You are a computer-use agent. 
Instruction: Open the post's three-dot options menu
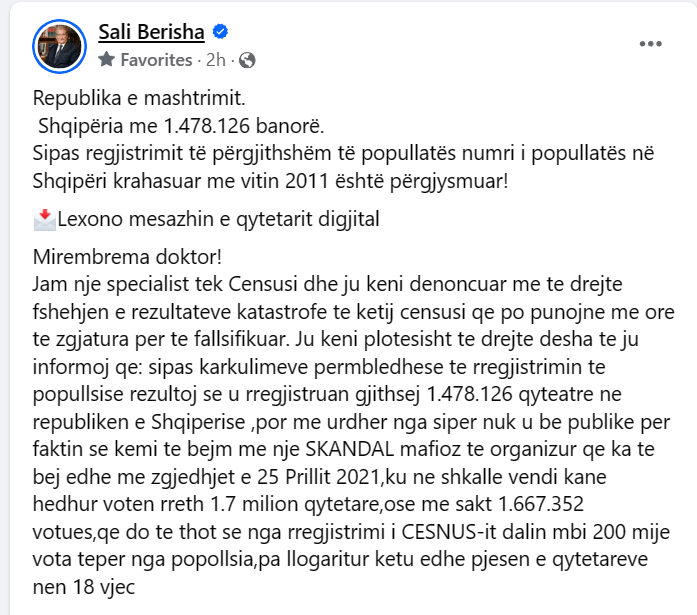click(x=651, y=44)
